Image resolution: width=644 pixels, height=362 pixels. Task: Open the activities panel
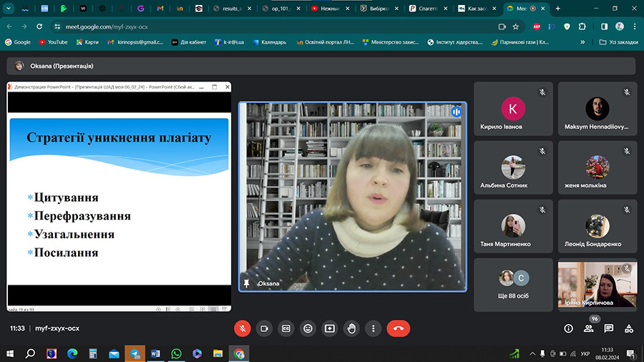coord(629,328)
